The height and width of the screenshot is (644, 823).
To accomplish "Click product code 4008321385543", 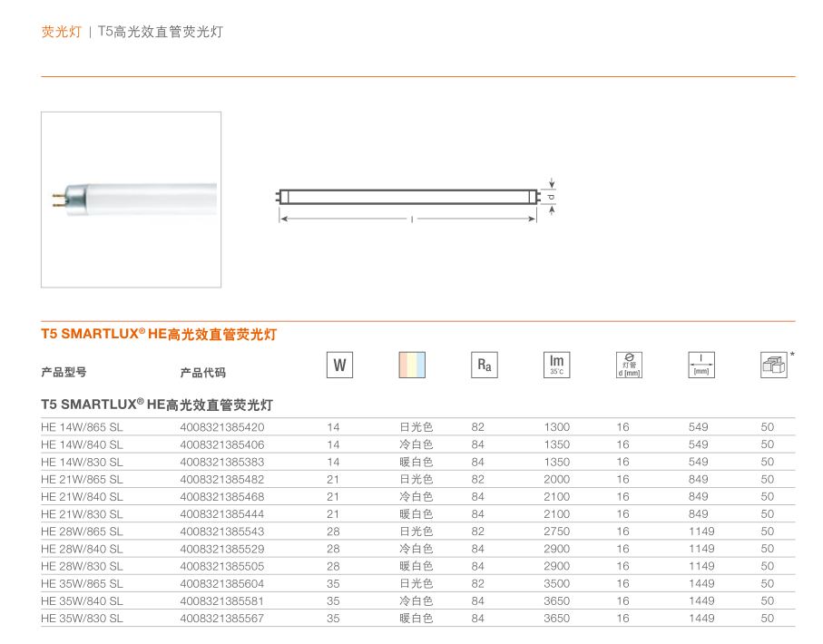I will coord(222,532).
